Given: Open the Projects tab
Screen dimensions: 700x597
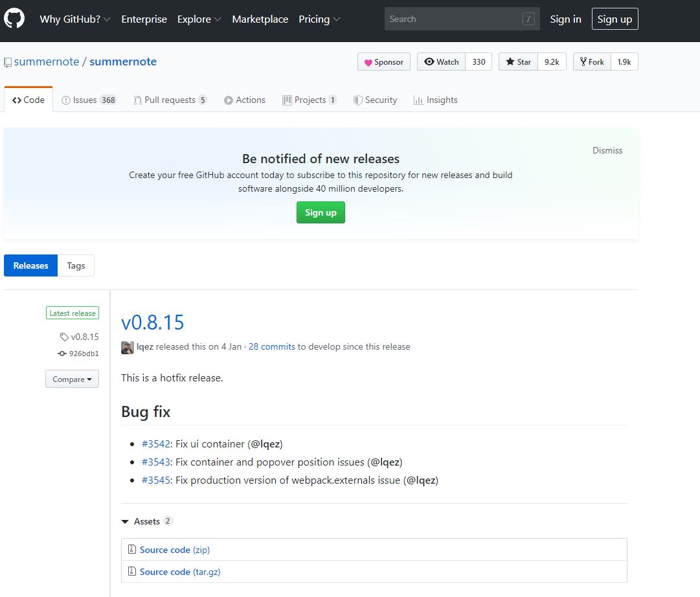Looking at the screenshot, I should (x=310, y=100).
